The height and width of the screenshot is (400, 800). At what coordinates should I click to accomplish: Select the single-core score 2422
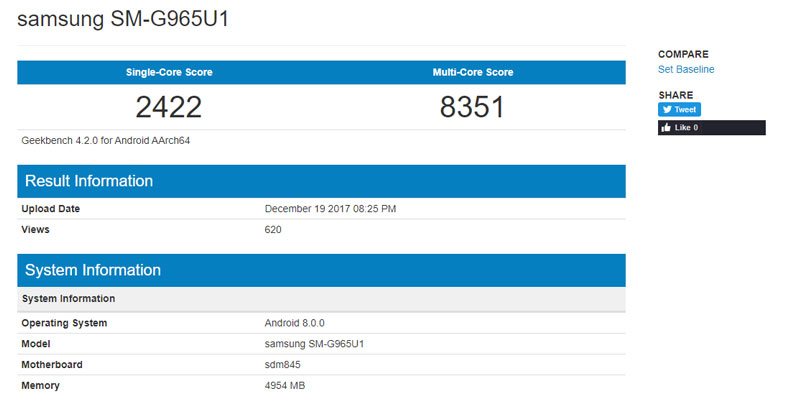(x=169, y=107)
